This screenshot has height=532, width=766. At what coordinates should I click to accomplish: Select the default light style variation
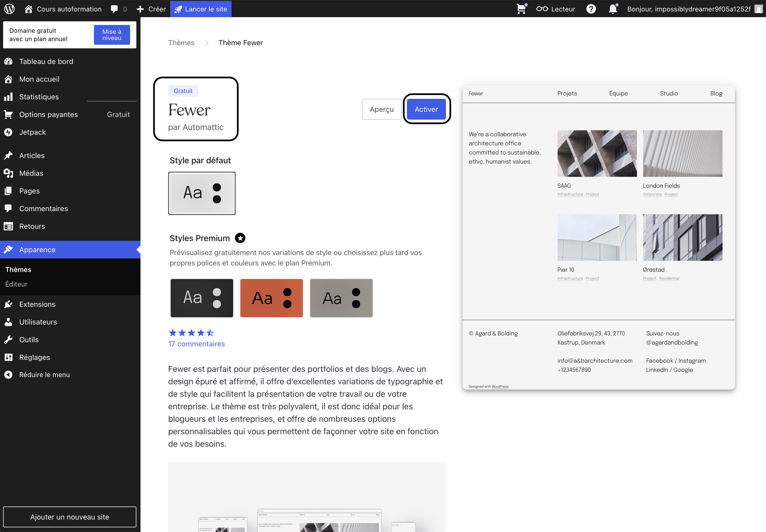click(x=202, y=193)
